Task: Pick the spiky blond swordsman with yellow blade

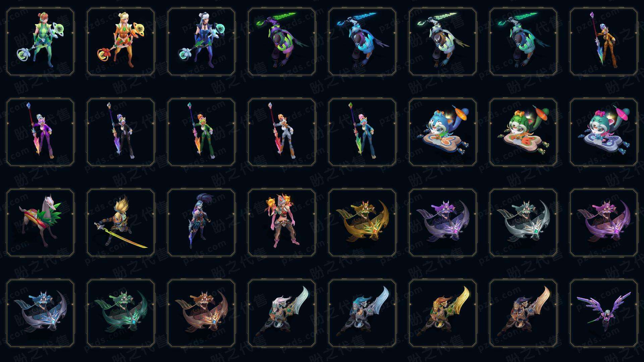Action: [121, 223]
